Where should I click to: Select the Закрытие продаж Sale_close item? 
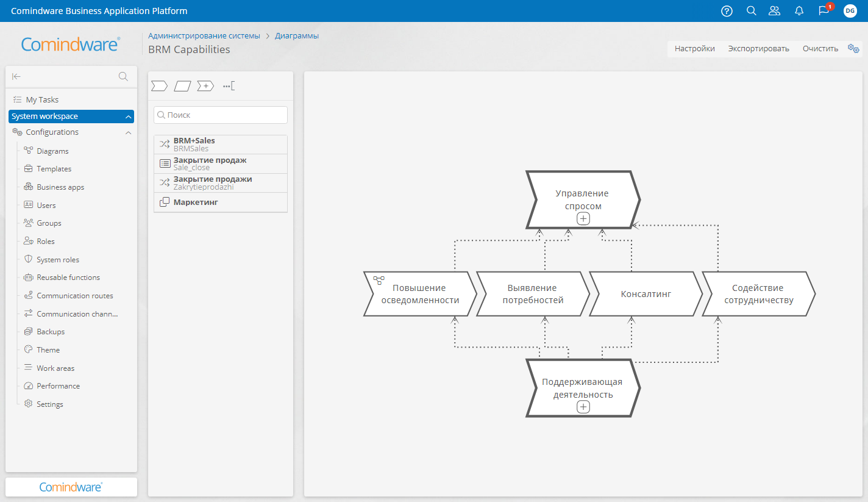click(x=221, y=163)
